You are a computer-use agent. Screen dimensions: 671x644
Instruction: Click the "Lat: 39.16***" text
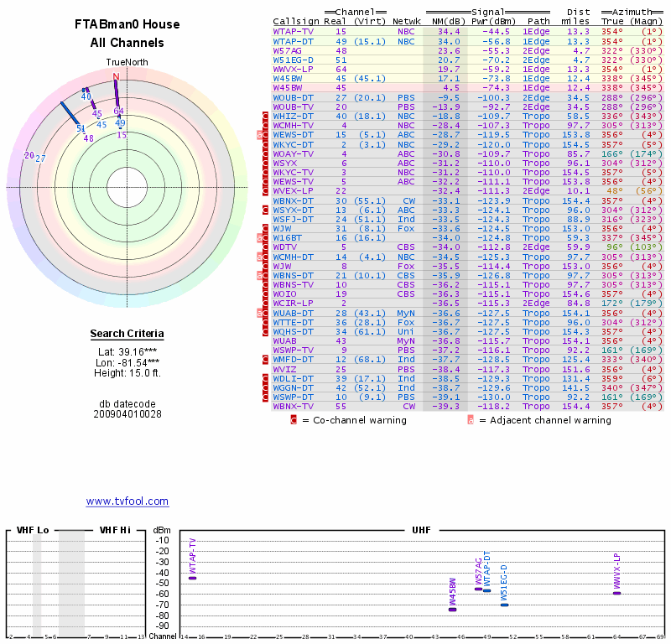tap(127, 352)
